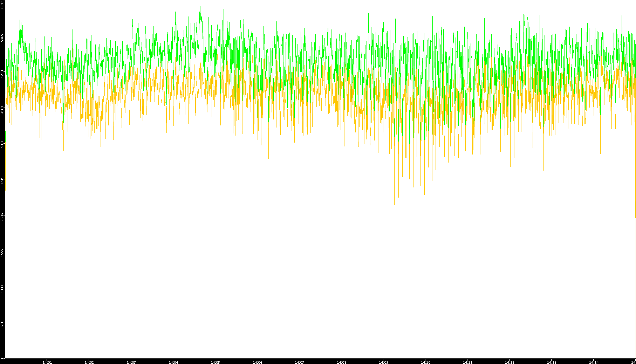The height and width of the screenshot is (364, 636).
Task: Select the 3258 vertical axis value
Action: point(2,181)
